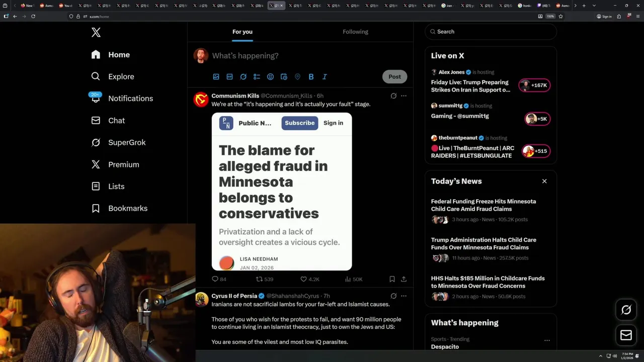644x362 pixels.
Task: Schedule the post
Action: [x=284, y=77]
